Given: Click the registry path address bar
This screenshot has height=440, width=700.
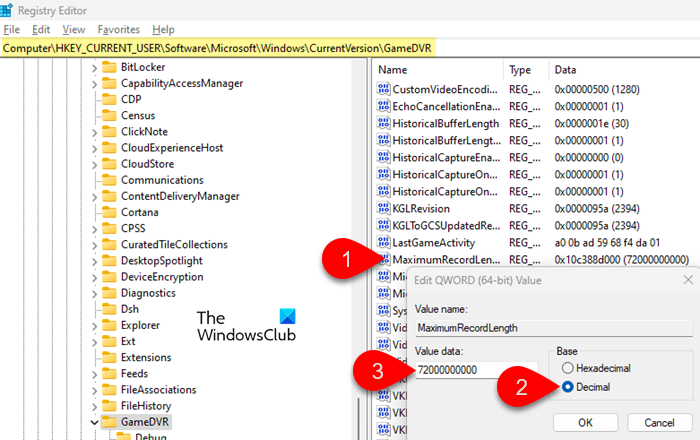Looking at the screenshot, I should [x=350, y=48].
